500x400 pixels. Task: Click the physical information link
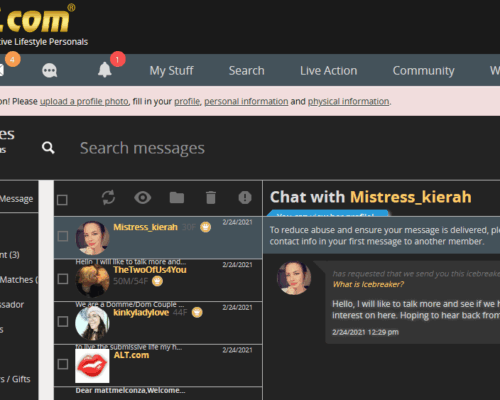pos(349,101)
